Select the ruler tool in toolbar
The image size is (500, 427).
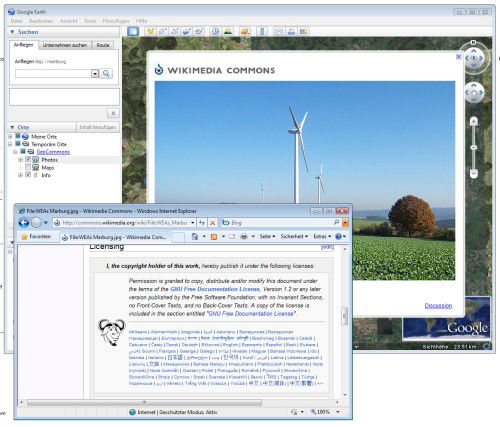pyautogui.click(x=262, y=31)
